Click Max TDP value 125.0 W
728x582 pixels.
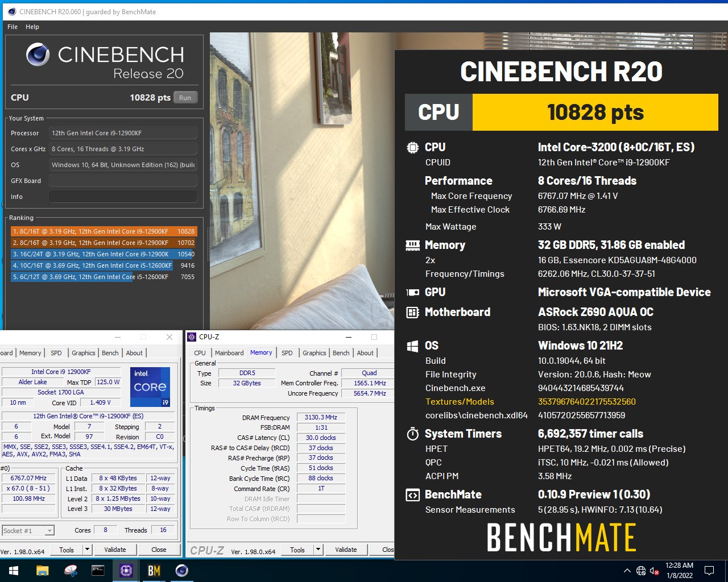(x=108, y=382)
